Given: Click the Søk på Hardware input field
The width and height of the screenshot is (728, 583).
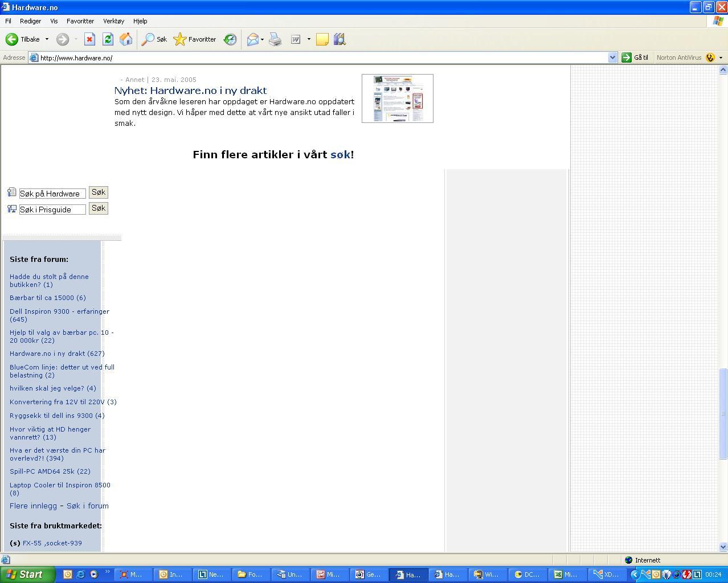Looking at the screenshot, I should point(52,194).
